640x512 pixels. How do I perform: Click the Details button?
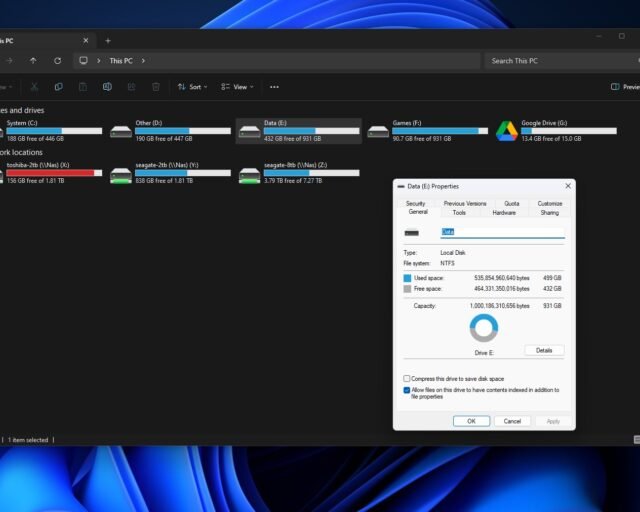(x=544, y=350)
